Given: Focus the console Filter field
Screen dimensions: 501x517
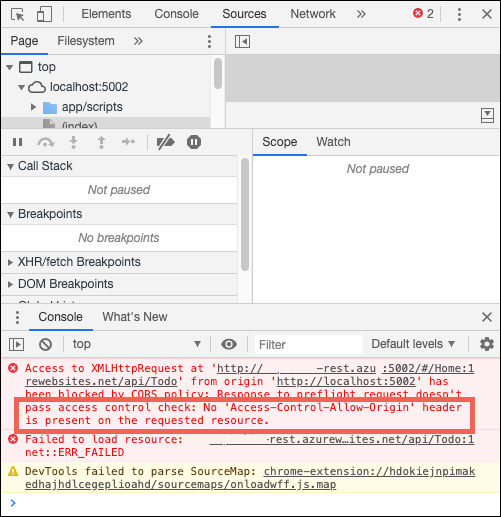Looking at the screenshot, I should coord(309,345).
